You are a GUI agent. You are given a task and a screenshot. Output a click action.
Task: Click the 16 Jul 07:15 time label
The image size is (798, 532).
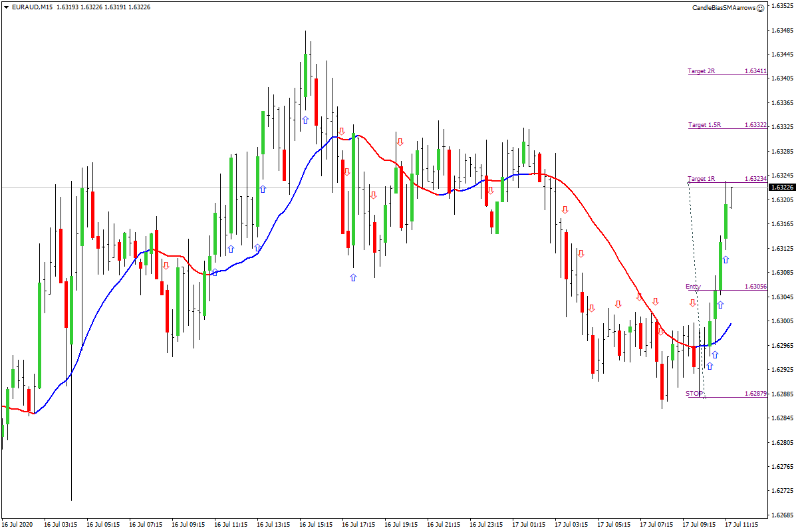tap(146, 525)
